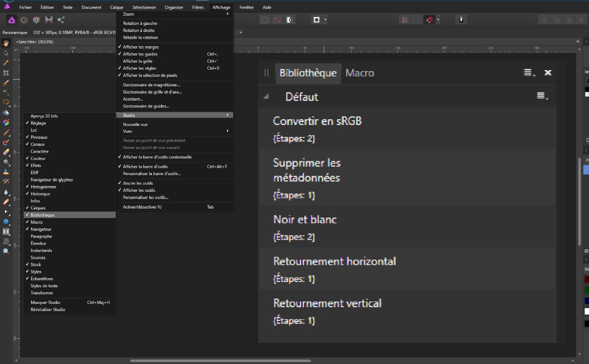Select the Gradient tool

[x=6, y=123]
